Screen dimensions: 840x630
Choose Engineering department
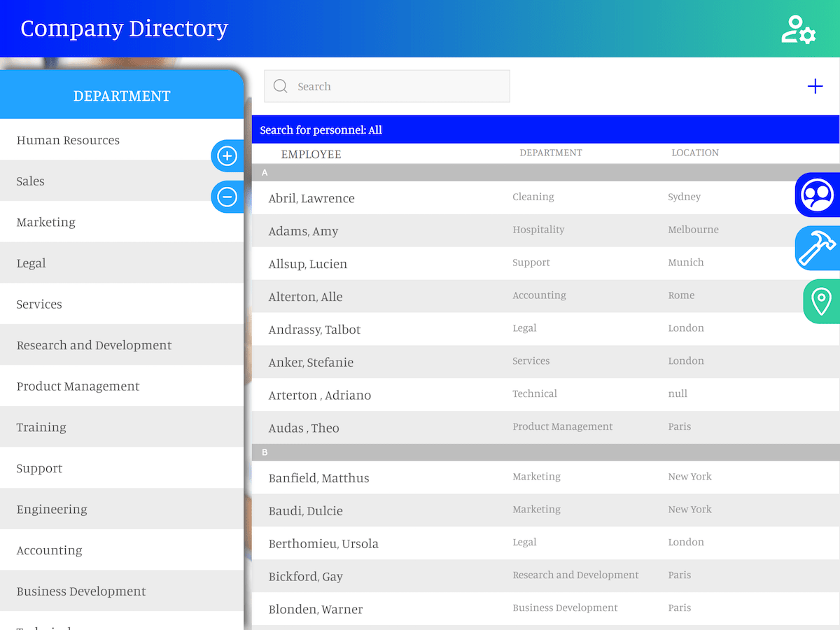[x=122, y=509]
